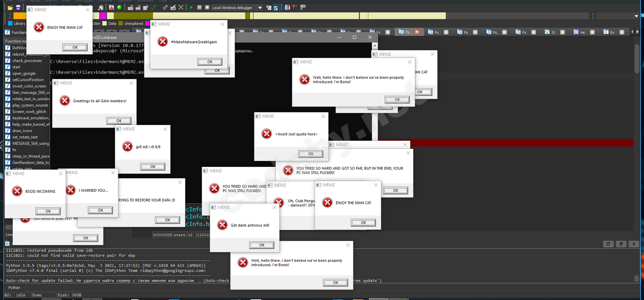Click the Unexplored legend color swatch
This screenshot has height=300, width=644.
(121, 23)
